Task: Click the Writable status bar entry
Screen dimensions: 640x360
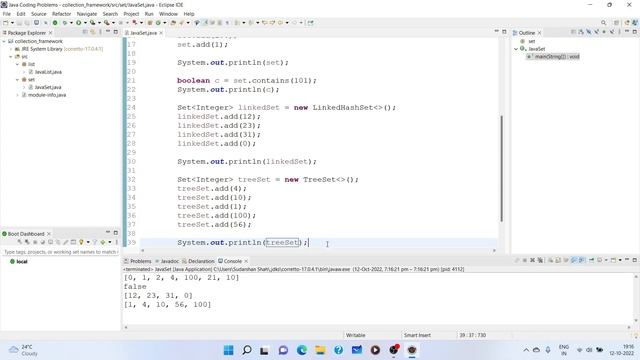Action: click(x=356, y=335)
